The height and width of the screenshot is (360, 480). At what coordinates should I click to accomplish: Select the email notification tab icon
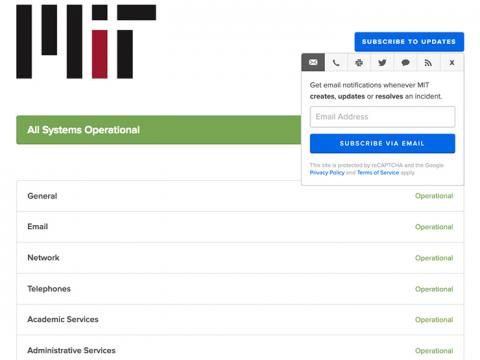(313, 62)
